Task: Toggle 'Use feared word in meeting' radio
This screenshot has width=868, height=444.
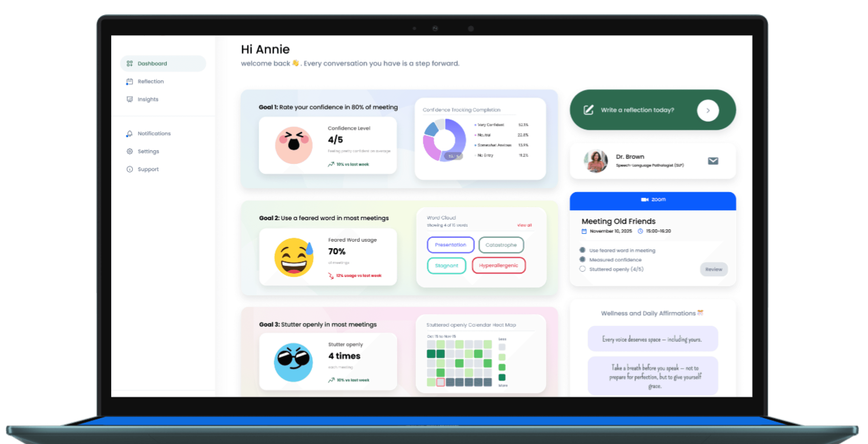Action: 582,250
